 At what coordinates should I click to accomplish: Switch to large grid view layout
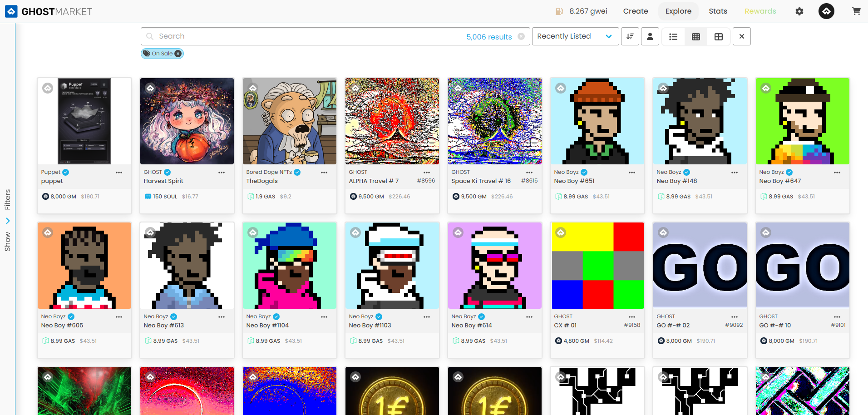(719, 37)
